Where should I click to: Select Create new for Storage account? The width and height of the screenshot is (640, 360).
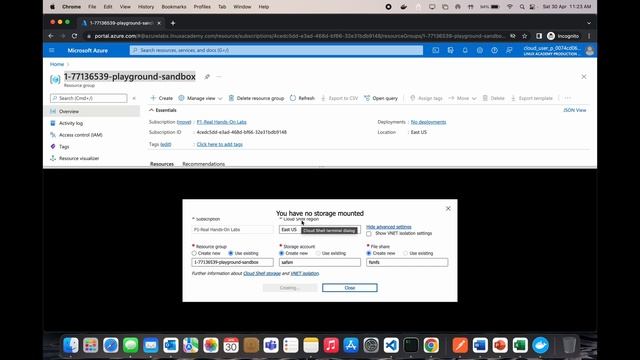(282, 253)
